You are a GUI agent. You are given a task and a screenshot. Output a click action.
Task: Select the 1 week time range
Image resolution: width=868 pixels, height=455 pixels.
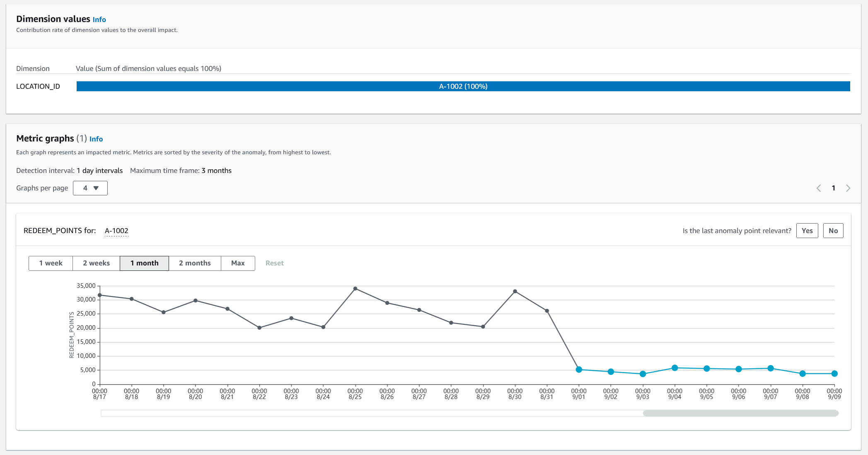(x=51, y=263)
